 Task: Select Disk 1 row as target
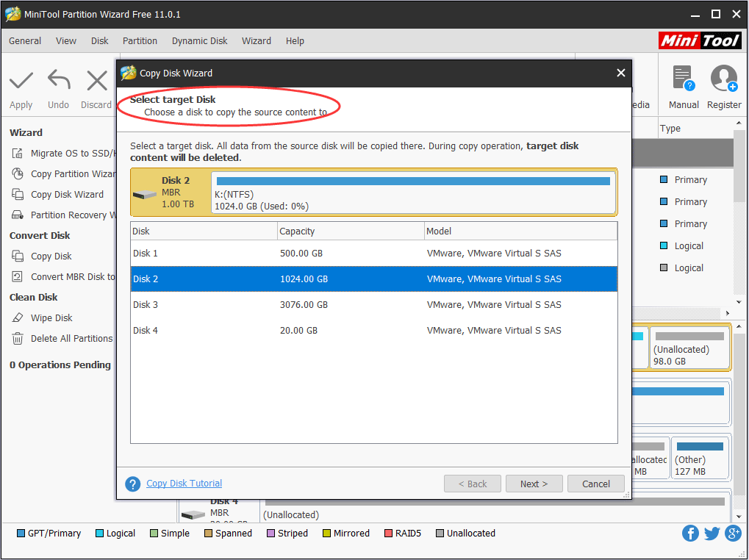374,253
